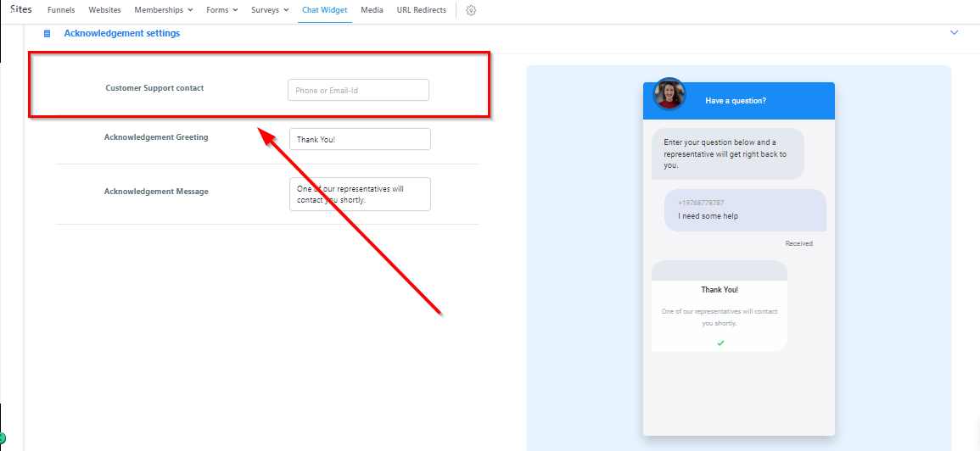Image resolution: width=980 pixels, height=451 pixels.
Task: Click inside the Acknowledgement Message textbox
Action: pyautogui.click(x=360, y=194)
